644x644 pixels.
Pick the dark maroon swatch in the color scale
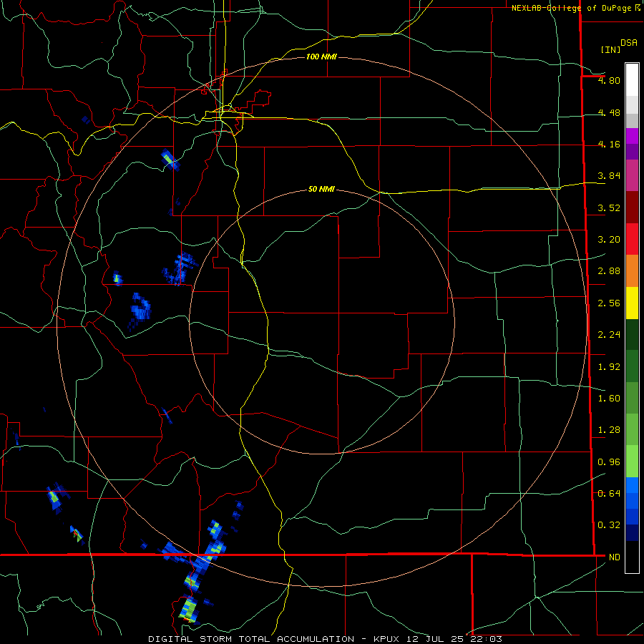[632, 208]
